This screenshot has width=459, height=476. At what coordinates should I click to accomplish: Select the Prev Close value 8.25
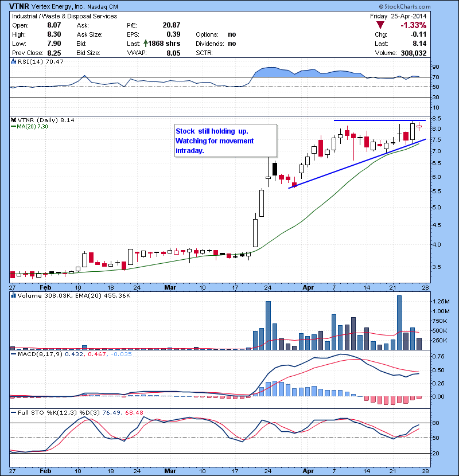click(54, 53)
